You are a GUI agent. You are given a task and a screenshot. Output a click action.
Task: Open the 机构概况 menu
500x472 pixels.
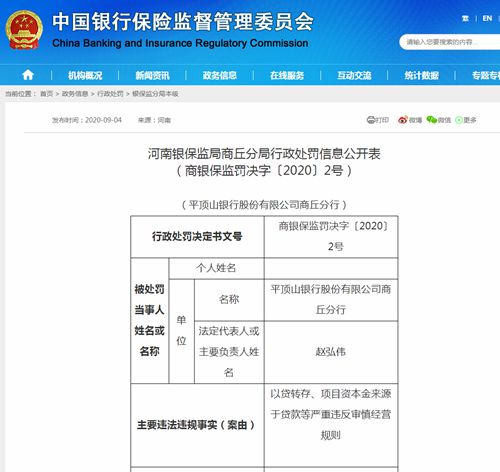85,75
